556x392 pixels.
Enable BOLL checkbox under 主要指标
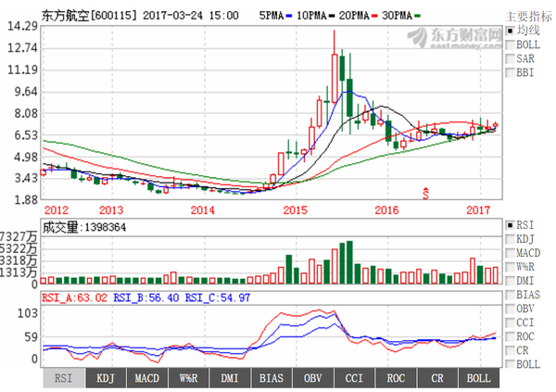510,44
